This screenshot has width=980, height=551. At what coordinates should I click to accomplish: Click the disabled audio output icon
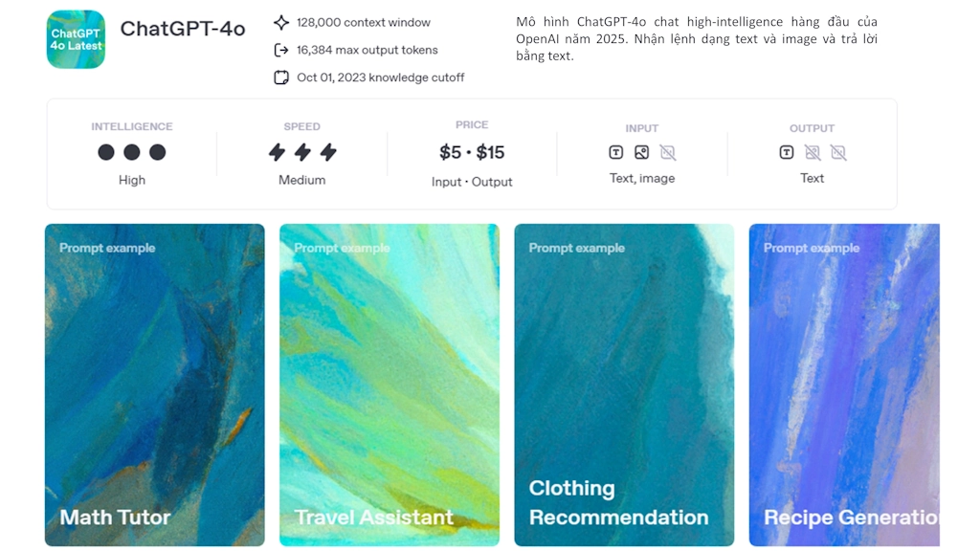click(x=838, y=152)
